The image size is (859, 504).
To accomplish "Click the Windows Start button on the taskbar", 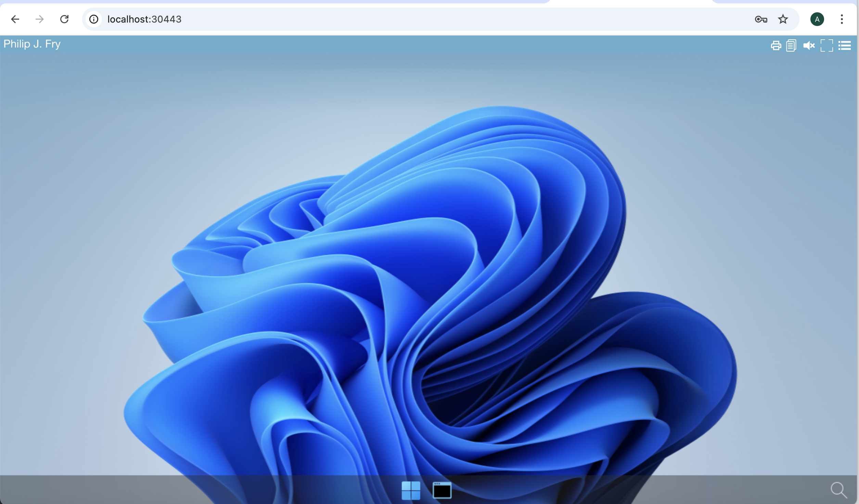I will [411, 490].
